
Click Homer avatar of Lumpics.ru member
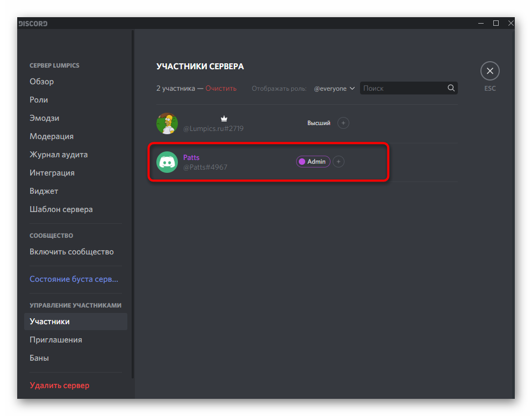tap(167, 123)
